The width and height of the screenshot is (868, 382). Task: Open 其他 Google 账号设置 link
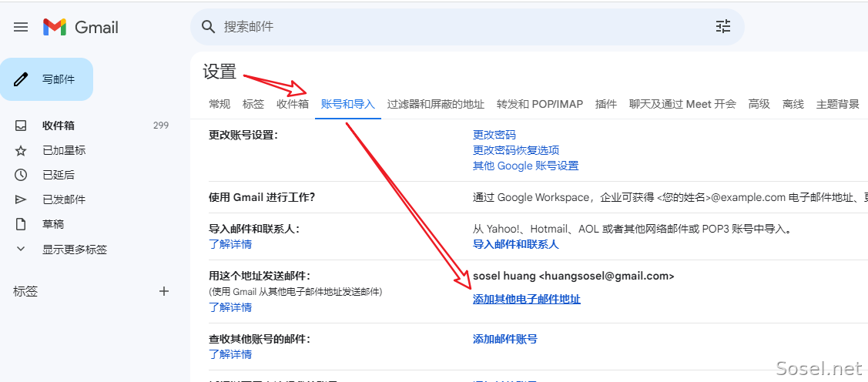526,166
